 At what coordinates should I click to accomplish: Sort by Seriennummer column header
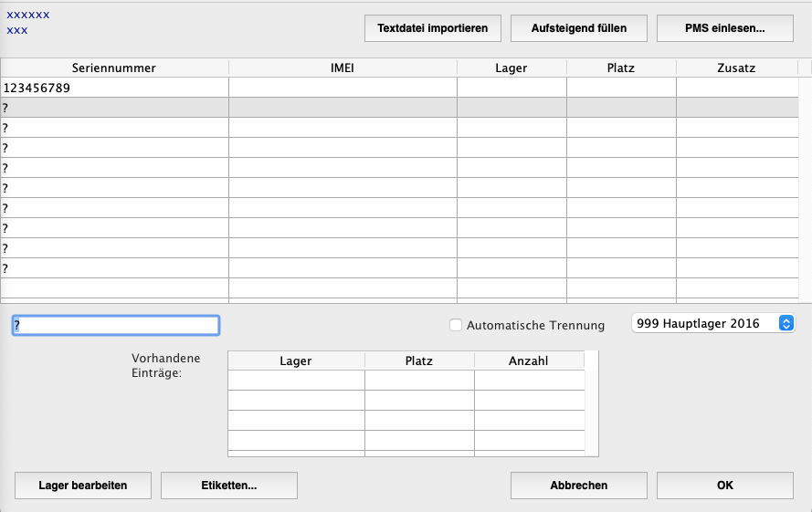pyautogui.click(x=114, y=68)
